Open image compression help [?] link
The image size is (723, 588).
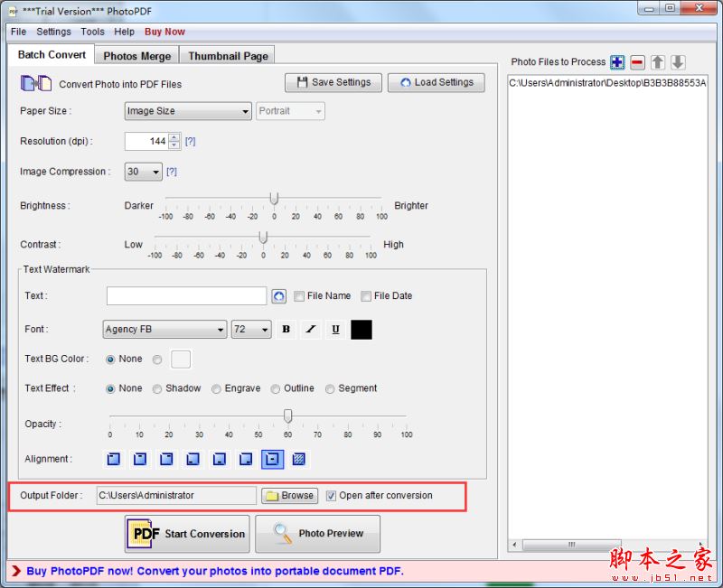click(172, 172)
